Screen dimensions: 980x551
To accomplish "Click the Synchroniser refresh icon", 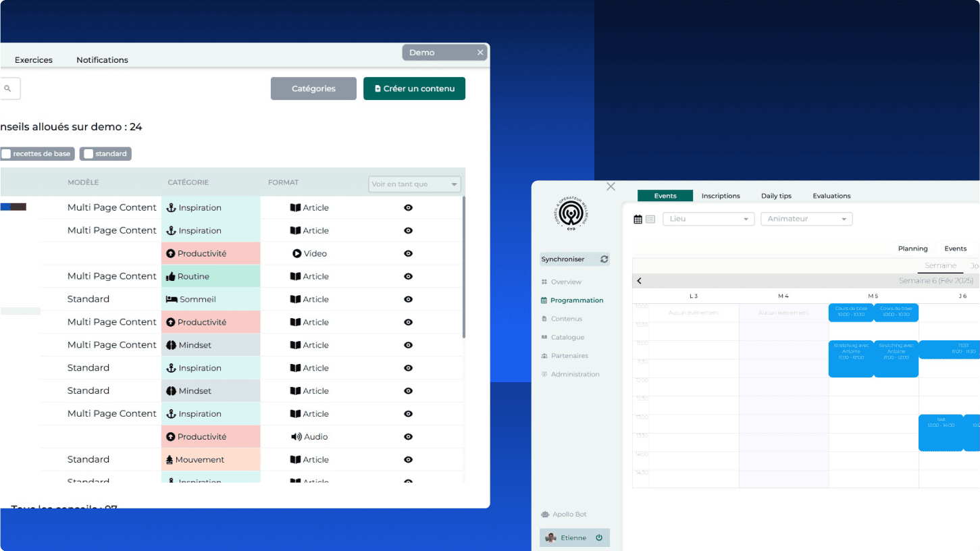I will point(604,259).
